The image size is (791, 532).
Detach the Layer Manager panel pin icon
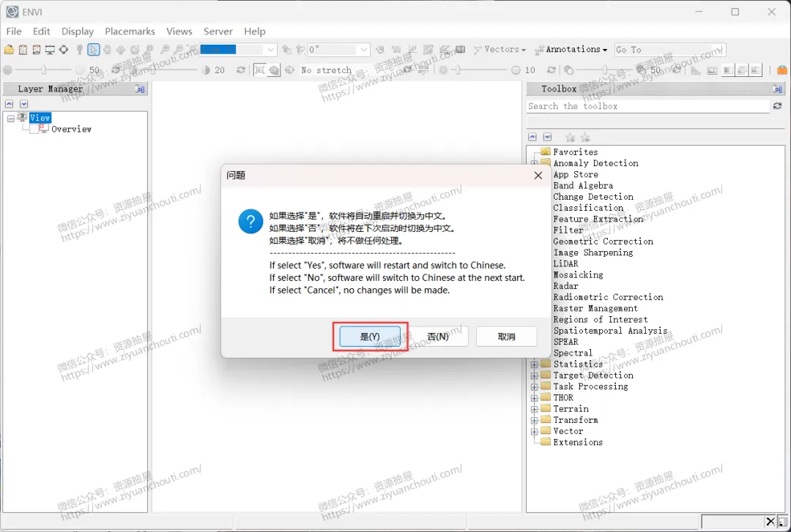click(140, 89)
